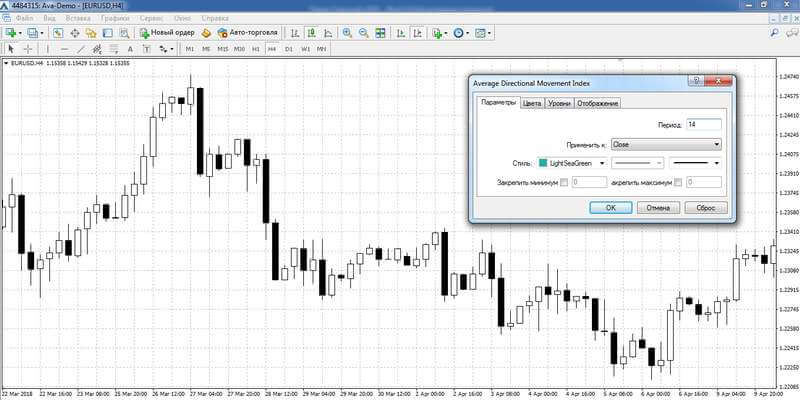Switch to M15 timeframe

[223, 49]
